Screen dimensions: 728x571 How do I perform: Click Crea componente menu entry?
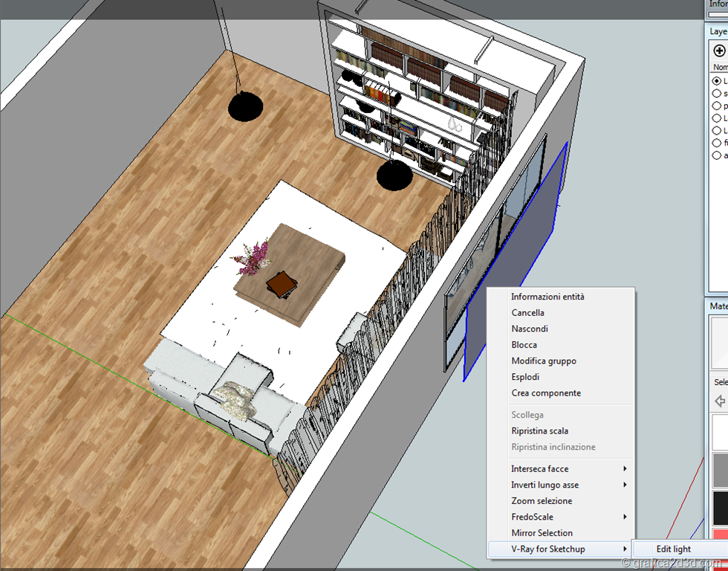pos(546,393)
